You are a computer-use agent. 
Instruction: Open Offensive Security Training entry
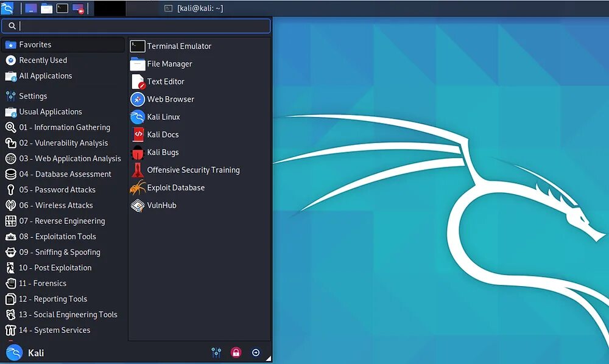point(199,170)
